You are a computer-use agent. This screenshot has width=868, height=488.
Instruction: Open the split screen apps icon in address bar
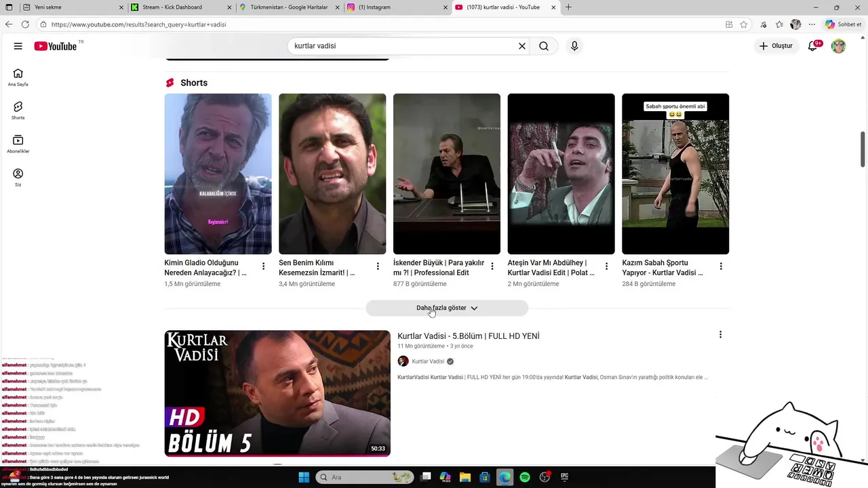coord(729,24)
